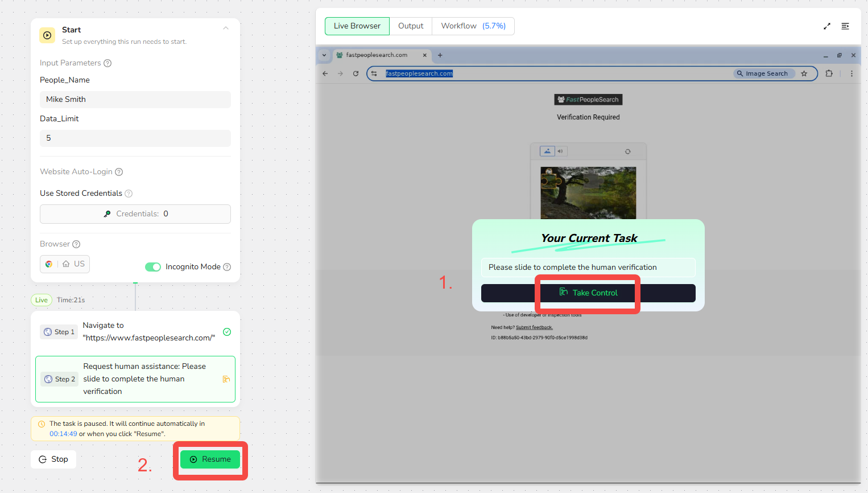This screenshot has width=868, height=493.
Task: Collapse the Start panel chevron
Action: [x=226, y=28]
